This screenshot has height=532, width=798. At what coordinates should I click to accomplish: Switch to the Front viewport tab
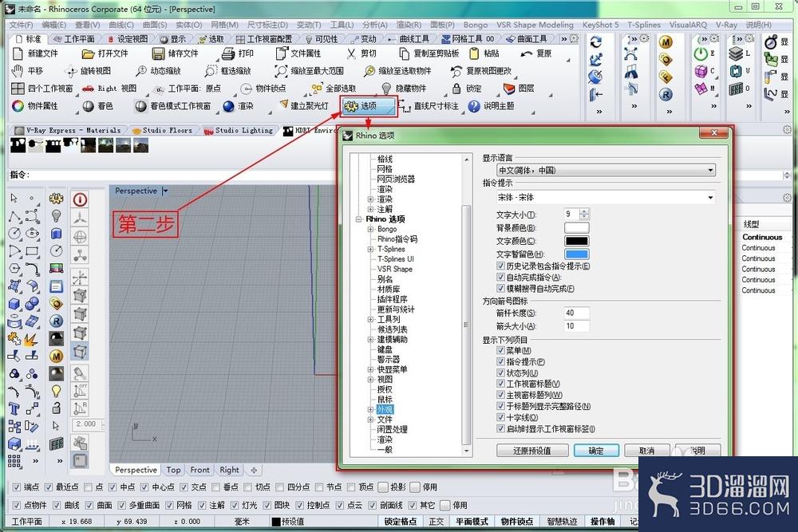tap(200, 470)
